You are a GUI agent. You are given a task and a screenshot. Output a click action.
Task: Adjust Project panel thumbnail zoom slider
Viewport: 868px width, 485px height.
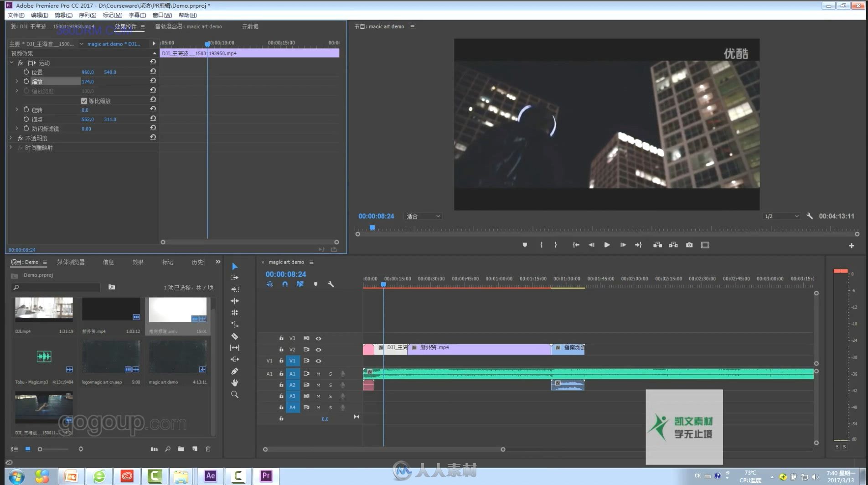pyautogui.click(x=40, y=449)
